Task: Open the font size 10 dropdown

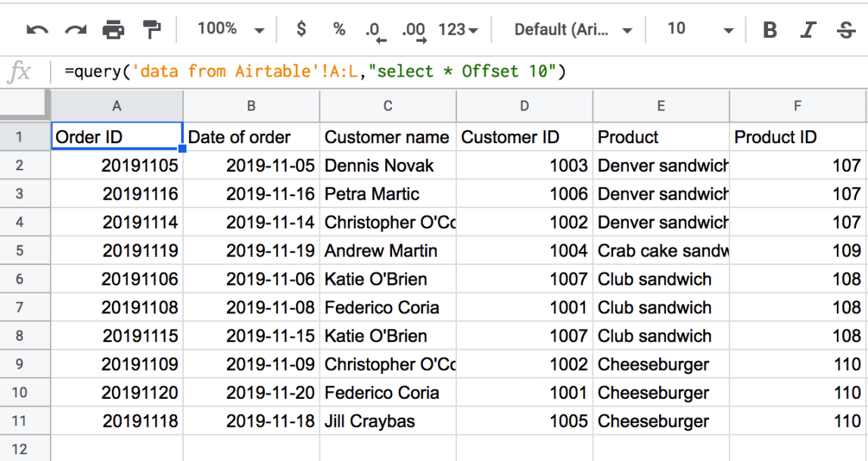Action: (x=700, y=29)
